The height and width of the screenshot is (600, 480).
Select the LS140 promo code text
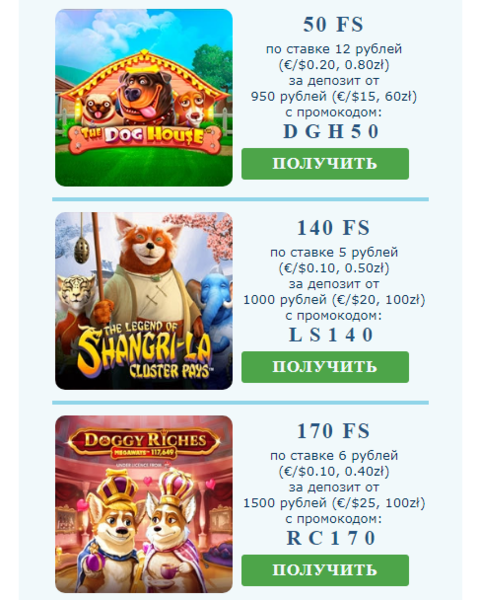331,335
